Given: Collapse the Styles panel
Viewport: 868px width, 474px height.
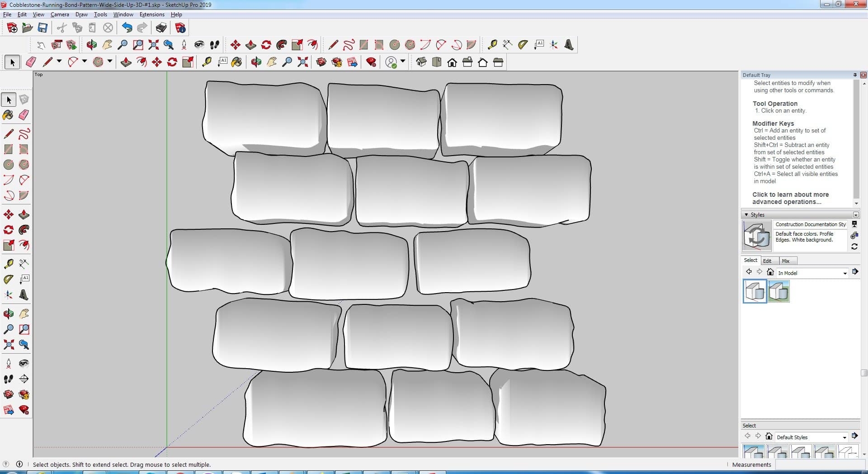Looking at the screenshot, I should 746,215.
